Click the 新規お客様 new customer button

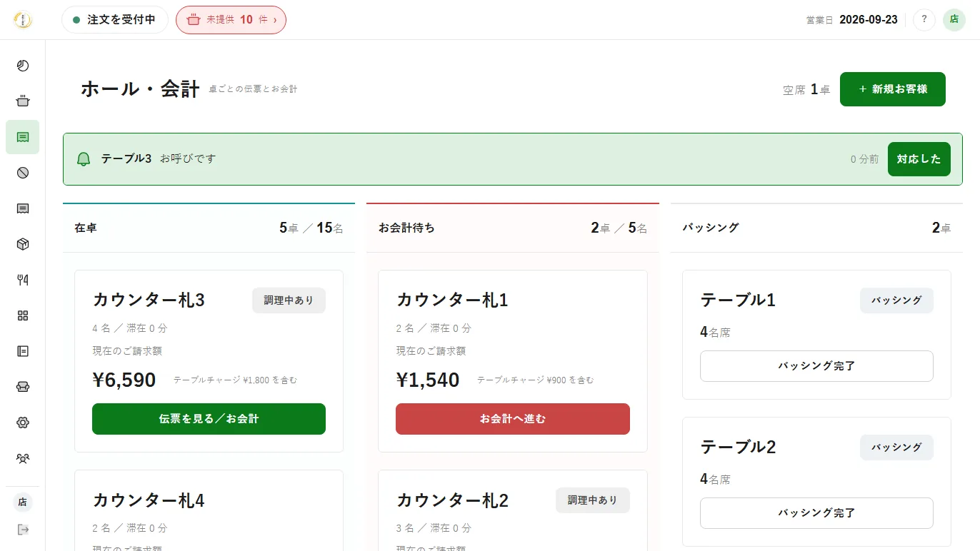click(893, 89)
